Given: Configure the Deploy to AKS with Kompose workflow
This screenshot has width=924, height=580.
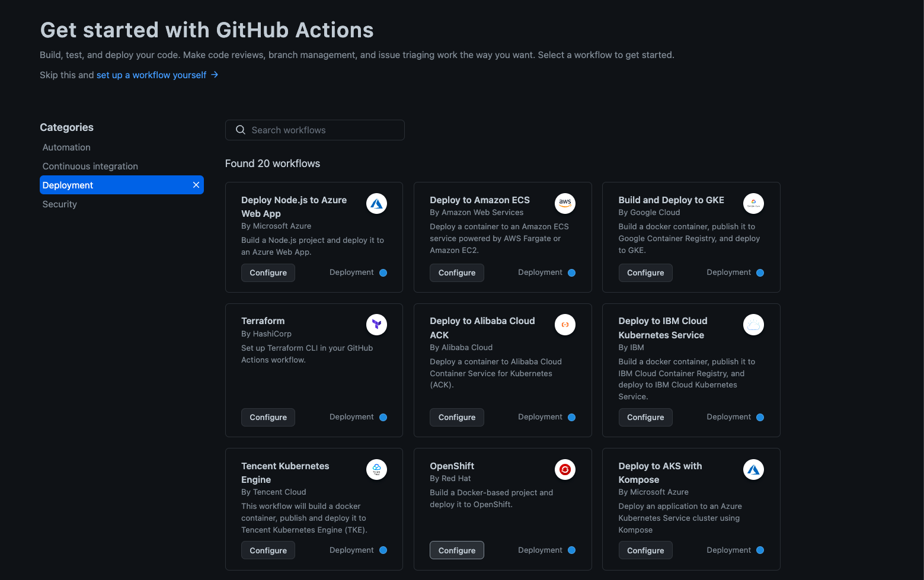Looking at the screenshot, I should pyautogui.click(x=645, y=550).
